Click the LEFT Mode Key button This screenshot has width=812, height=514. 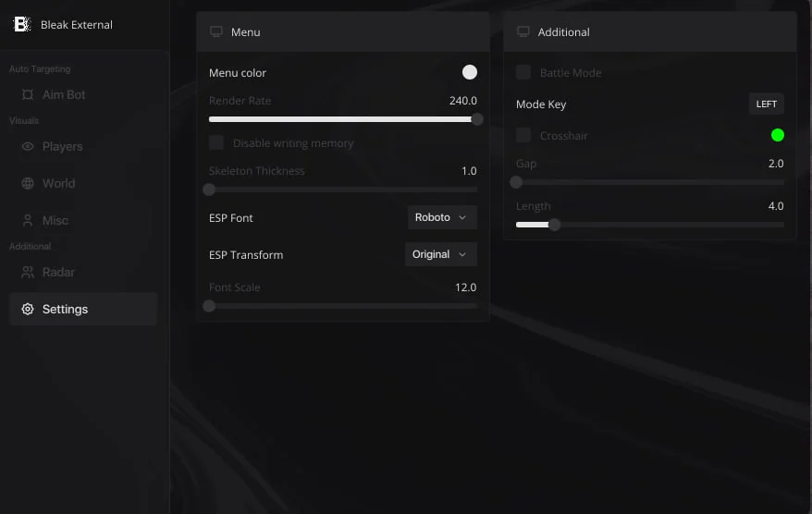[x=766, y=104]
